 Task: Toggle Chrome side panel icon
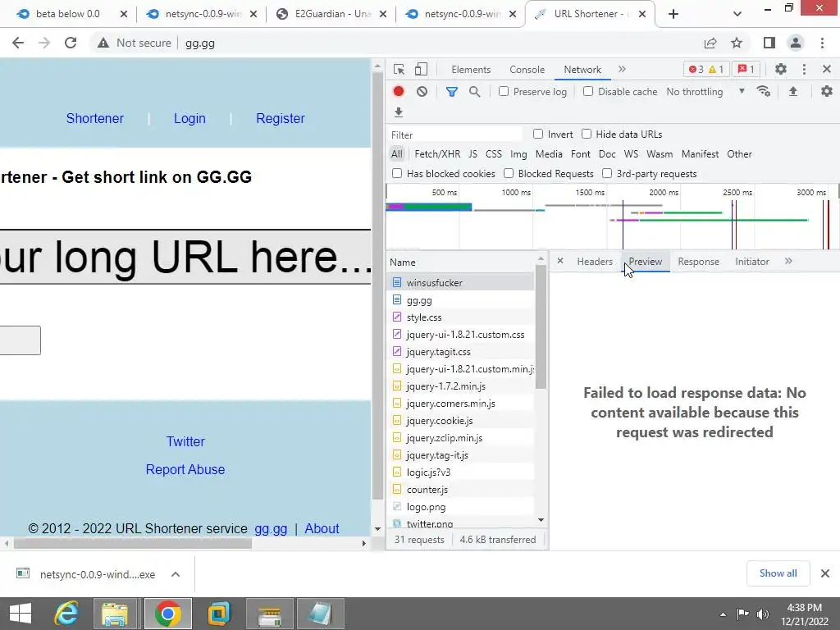click(x=769, y=43)
